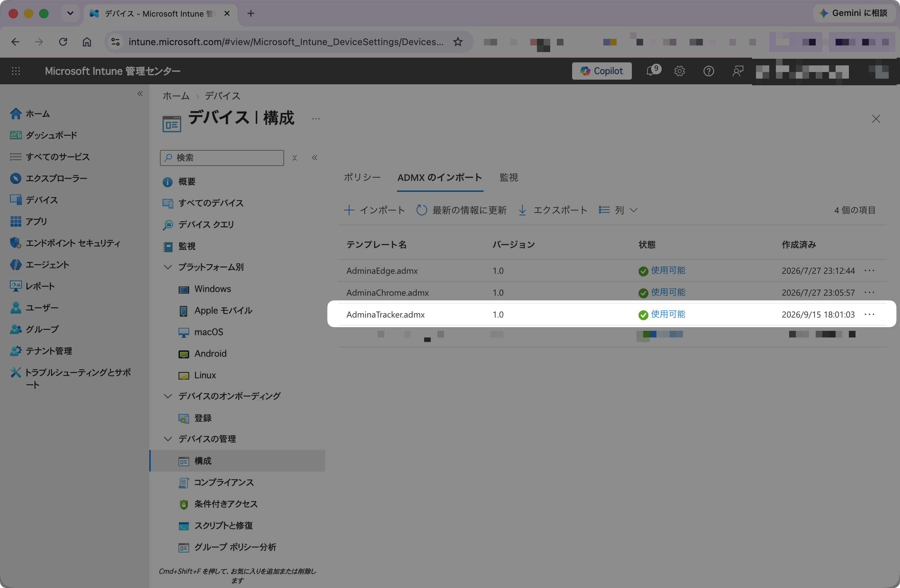Open the portal waffle menu icon
This screenshot has height=588, width=900.
(x=16, y=71)
